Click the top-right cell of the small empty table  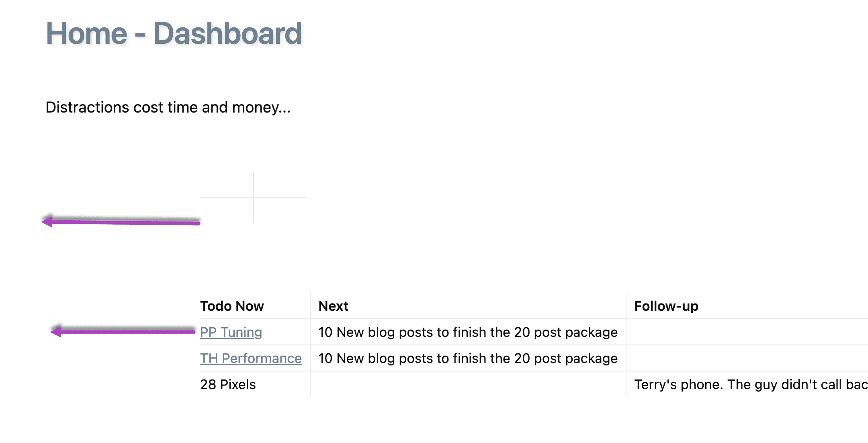pyautogui.click(x=280, y=185)
